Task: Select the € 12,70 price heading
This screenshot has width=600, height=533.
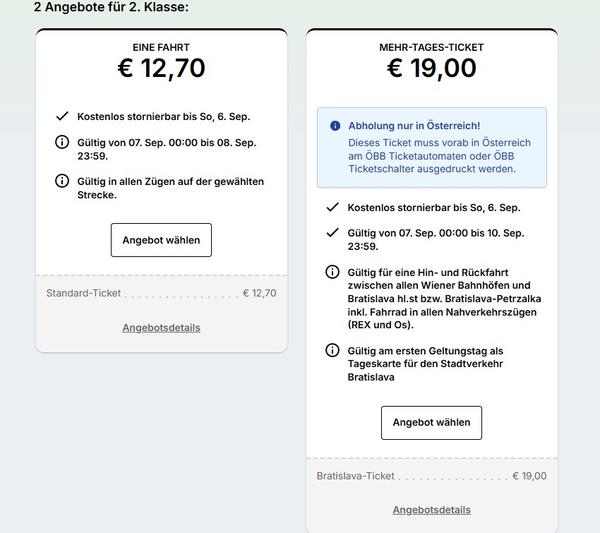Action: (x=161, y=68)
